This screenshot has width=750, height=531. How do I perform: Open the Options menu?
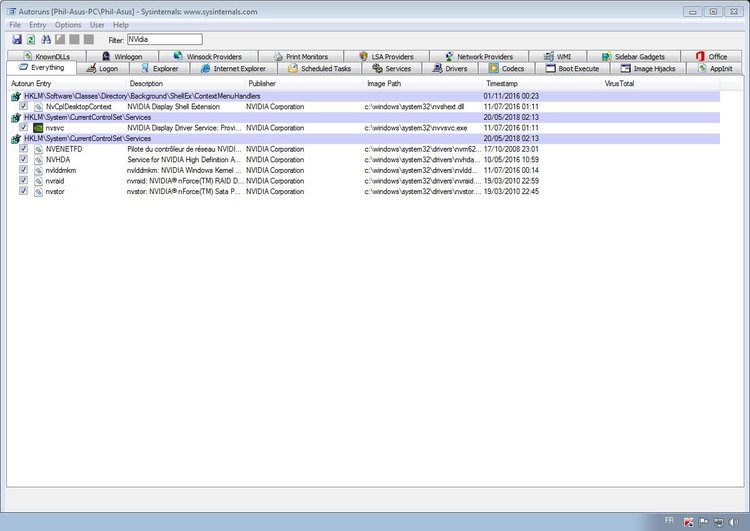pos(68,25)
